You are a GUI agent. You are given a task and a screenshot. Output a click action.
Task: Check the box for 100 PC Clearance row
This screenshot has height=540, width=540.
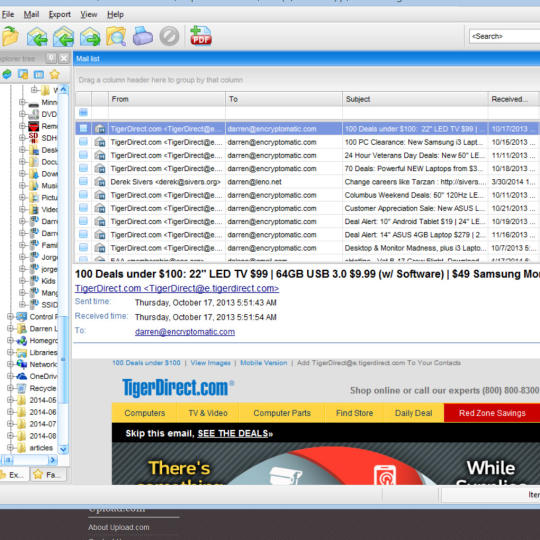click(x=83, y=142)
